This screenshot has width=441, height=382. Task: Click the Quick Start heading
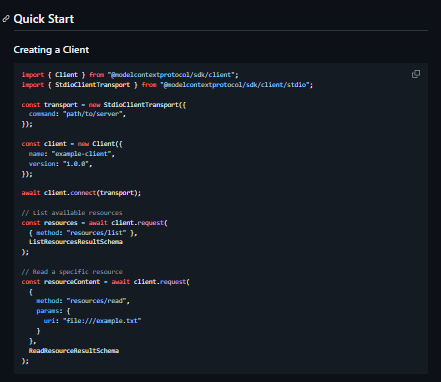pyautogui.click(x=44, y=19)
